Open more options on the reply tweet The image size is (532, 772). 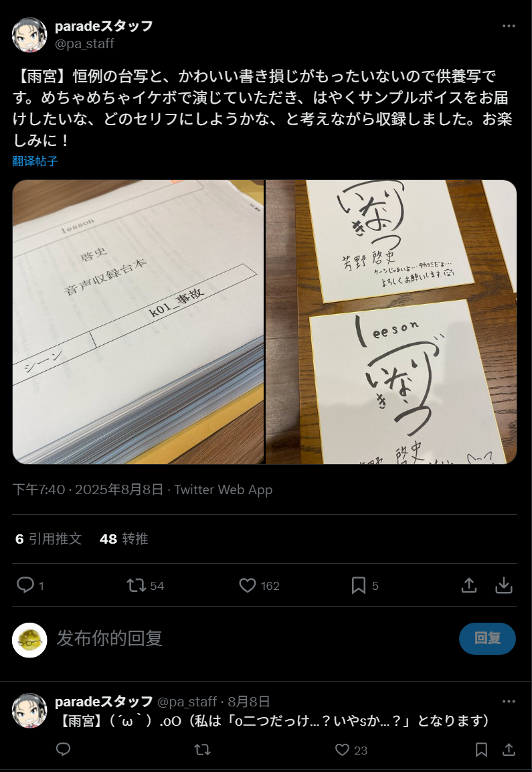tap(509, 701)
